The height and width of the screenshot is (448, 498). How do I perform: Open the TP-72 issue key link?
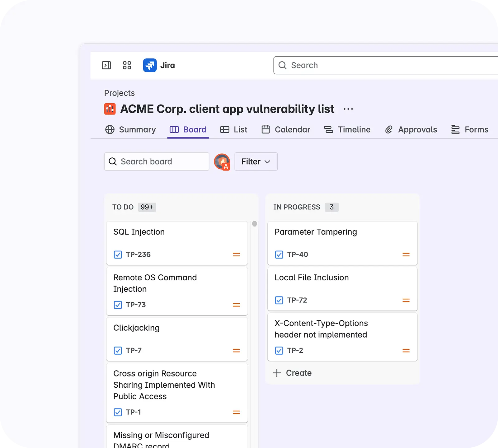coord(297,300)
